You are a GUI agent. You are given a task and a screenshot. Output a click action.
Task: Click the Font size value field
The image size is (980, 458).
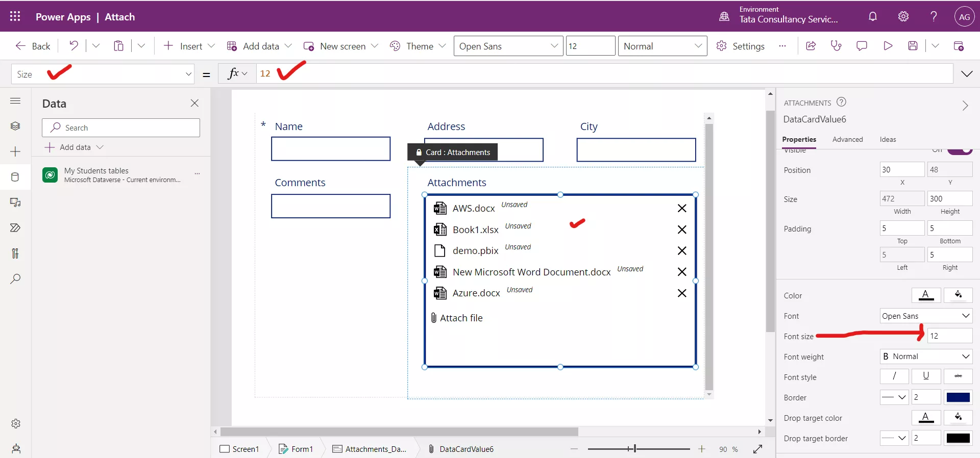pos(950,336)
